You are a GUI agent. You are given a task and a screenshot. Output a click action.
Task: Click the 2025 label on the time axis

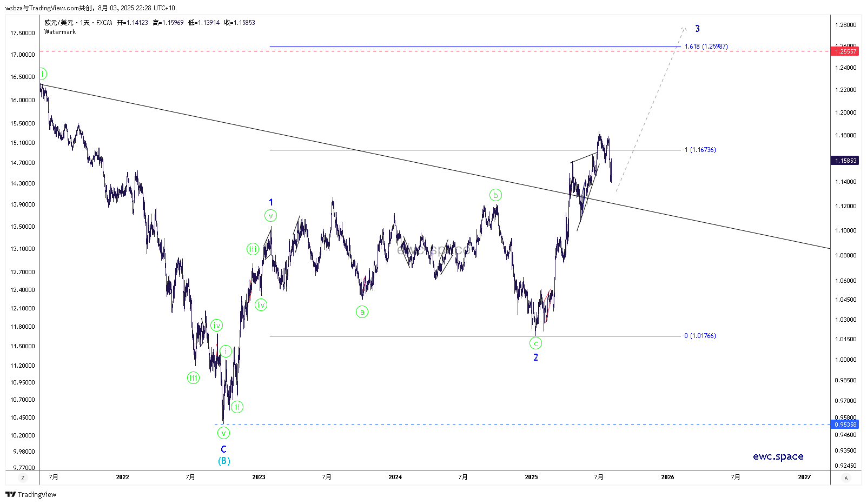coord(531,477)
